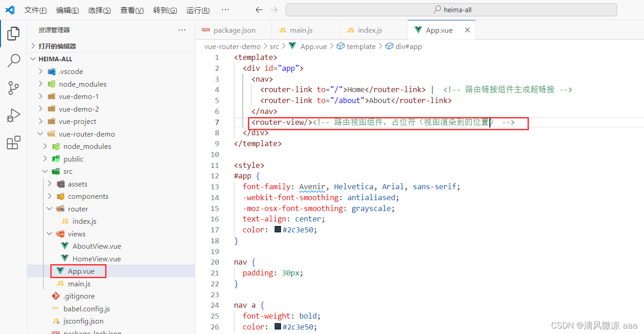This screenshot has height=334, width=644.
Task: Open the 运行(R) menu
Action: (x=198, y=10)
